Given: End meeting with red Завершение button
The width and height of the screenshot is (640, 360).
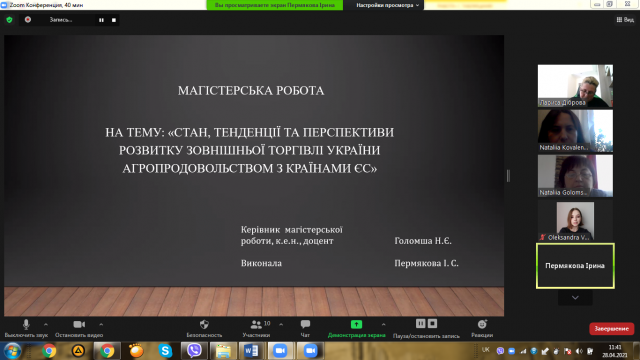Looking at the screenshot, I should tap(611, 329).
